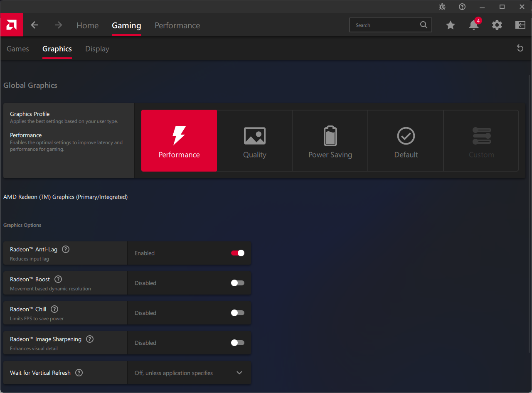
Task: Select the Quality graphics profile
Action: (254, 141)
